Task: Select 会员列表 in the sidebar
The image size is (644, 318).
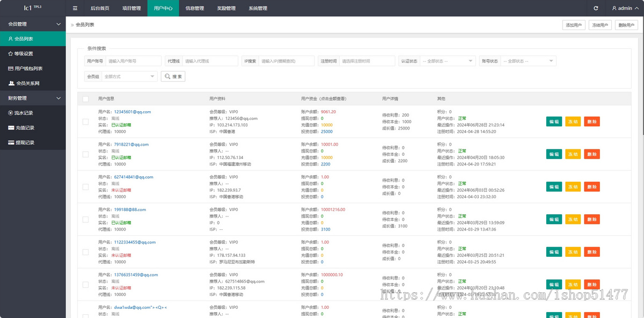Action: coord(33,39)
